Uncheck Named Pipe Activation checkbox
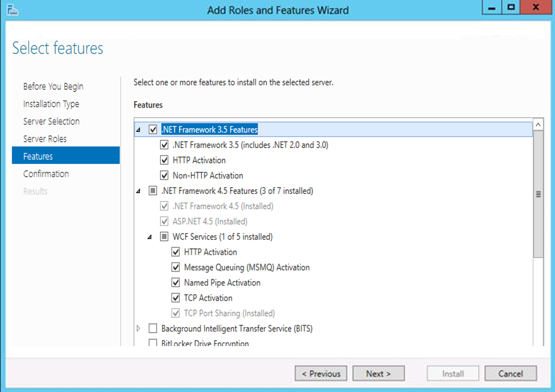555x392 pixels. coord(176,283)
